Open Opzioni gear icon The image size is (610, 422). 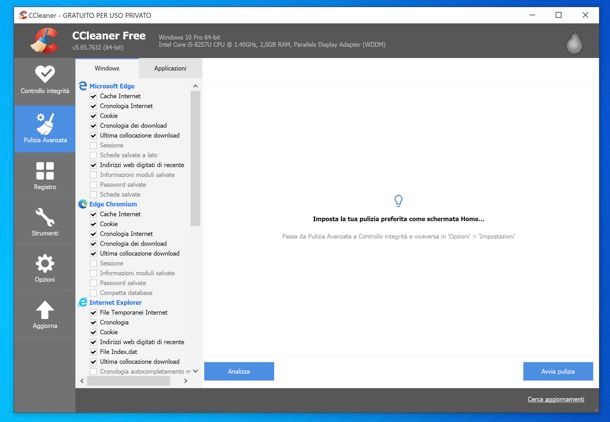[x=45, y=264]
